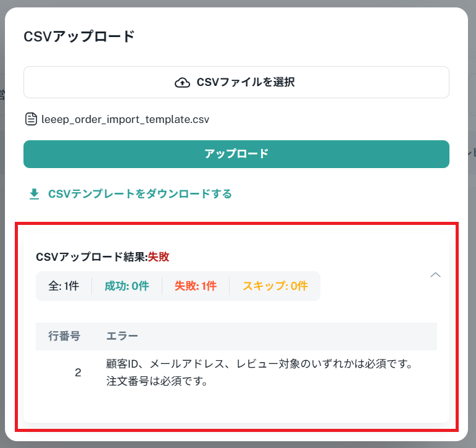Click row number 2 cell

point(78,373)
